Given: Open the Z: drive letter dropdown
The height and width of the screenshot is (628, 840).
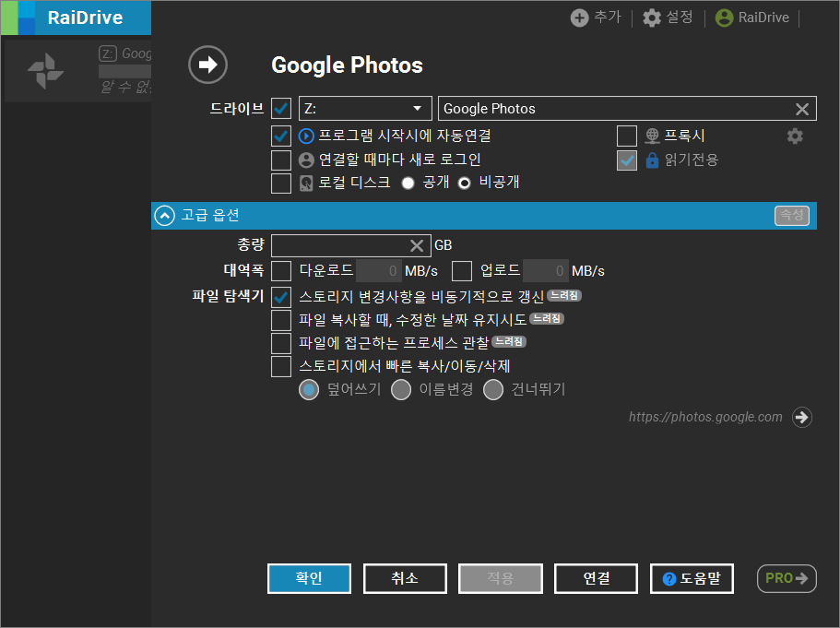Looking at the screenshot, I should click(365, 109).
